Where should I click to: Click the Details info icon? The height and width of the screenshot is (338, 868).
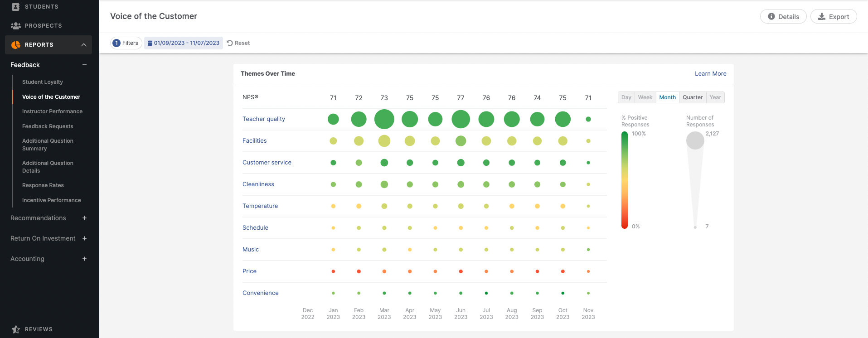pos(771,16)
